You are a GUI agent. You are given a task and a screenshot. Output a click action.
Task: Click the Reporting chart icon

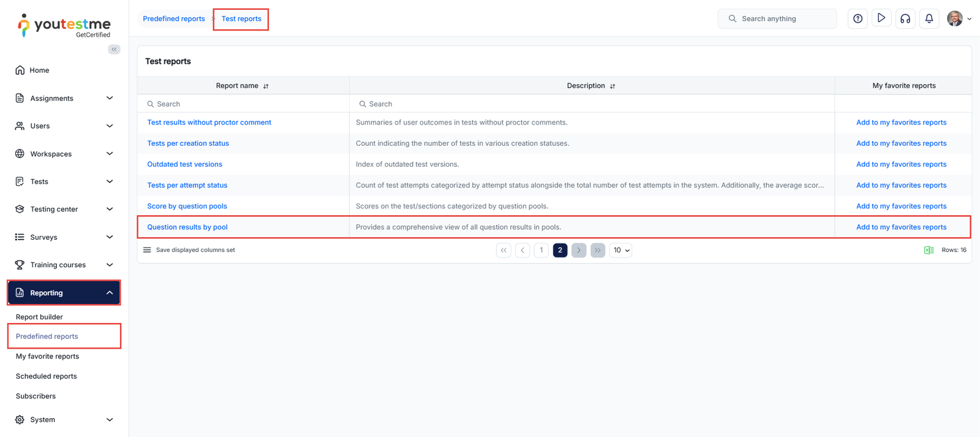[x=20, y=293]
